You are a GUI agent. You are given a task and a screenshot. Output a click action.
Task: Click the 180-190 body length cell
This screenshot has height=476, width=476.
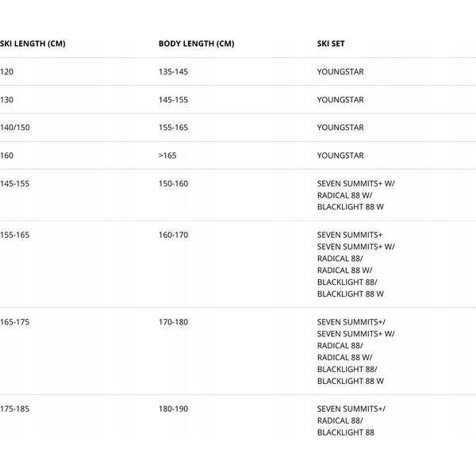point(173,409)
